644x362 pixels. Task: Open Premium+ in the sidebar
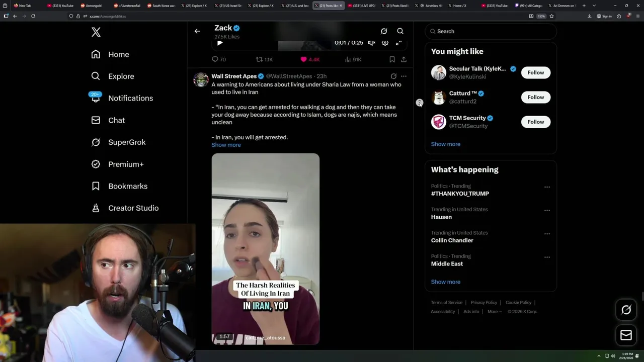117,164
